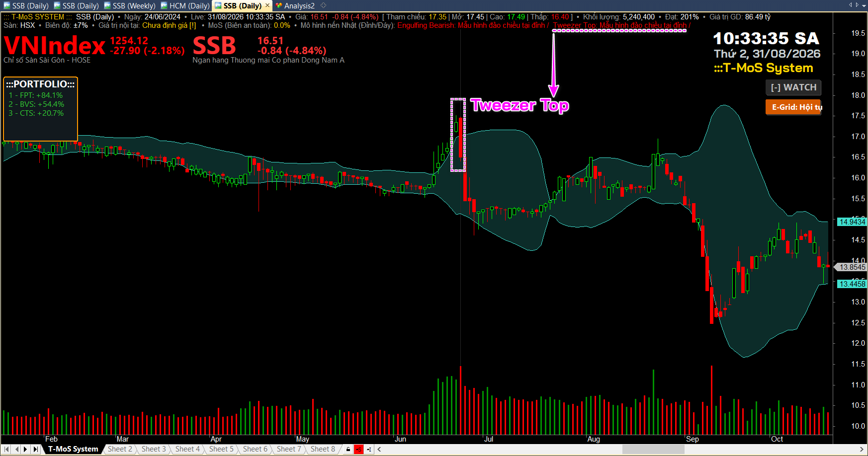Select the T-MoS System sheet tab
868x456 pixels.
tap(73, 449)
